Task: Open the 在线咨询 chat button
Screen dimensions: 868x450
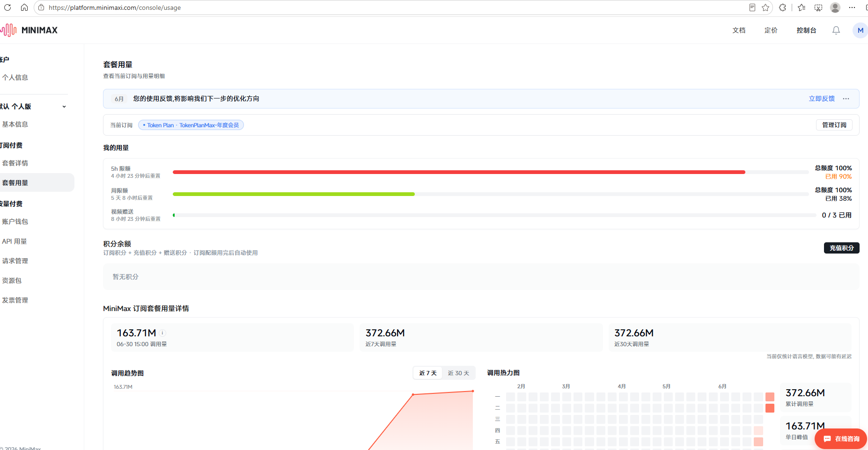Action: 841,439
